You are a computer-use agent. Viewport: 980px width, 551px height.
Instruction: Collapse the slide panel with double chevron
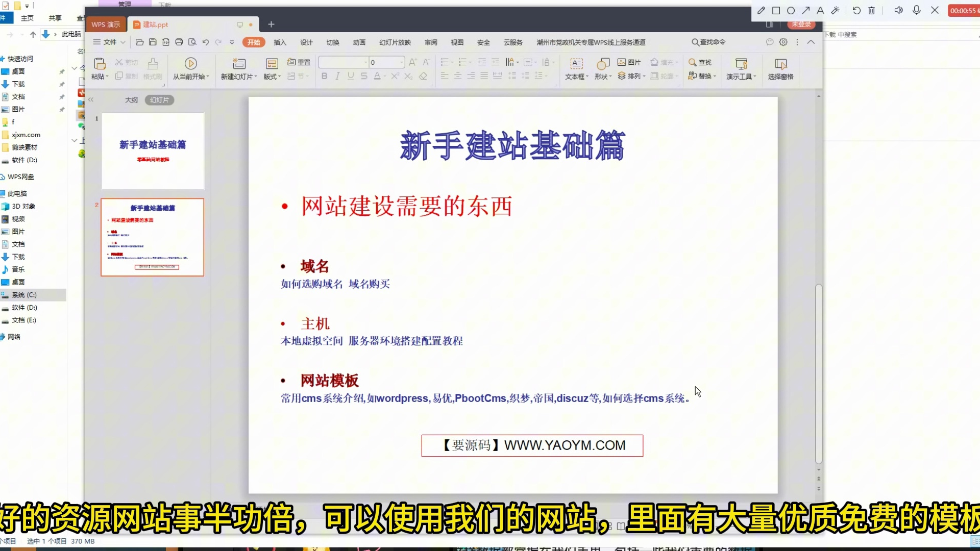91,100
